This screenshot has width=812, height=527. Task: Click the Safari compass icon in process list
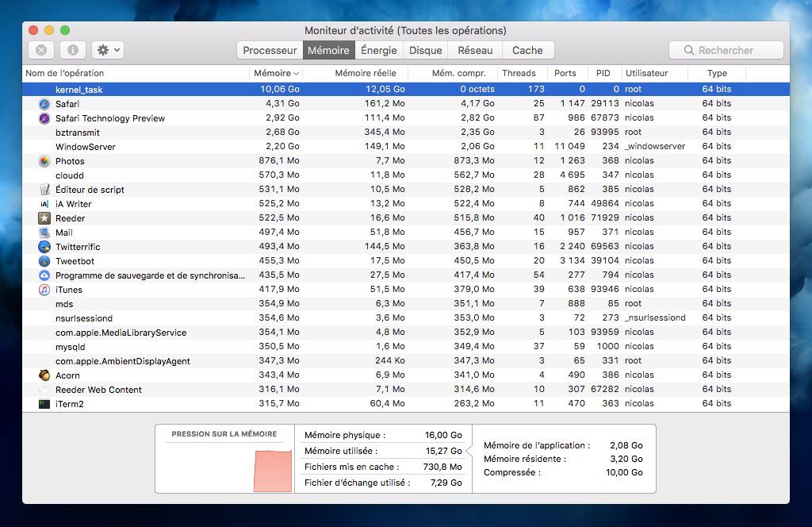click(x=44, y=104)
